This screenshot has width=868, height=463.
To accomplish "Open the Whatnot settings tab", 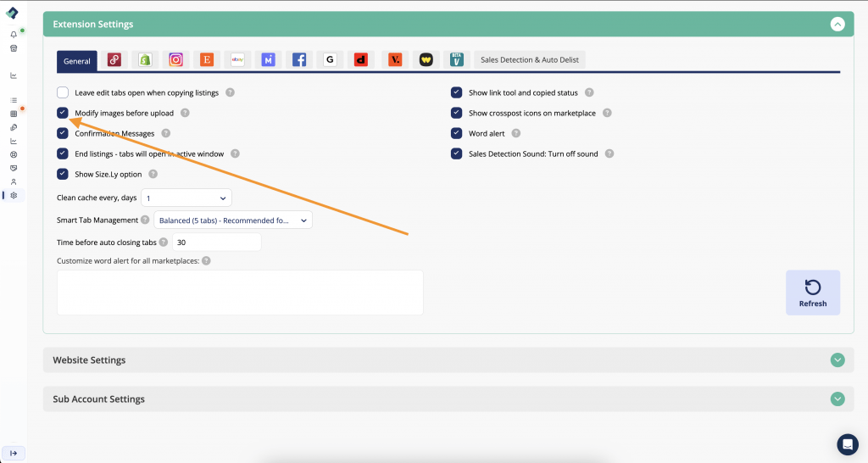I will point(426,60).
